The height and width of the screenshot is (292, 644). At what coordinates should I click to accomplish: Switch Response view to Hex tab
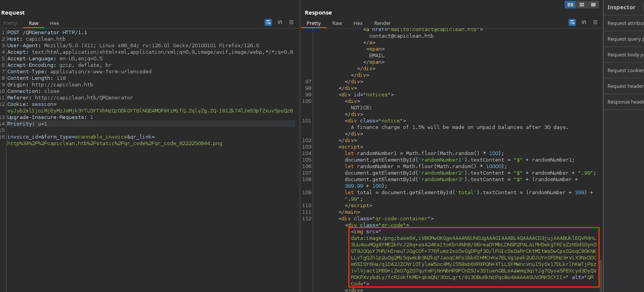(358, 23)
